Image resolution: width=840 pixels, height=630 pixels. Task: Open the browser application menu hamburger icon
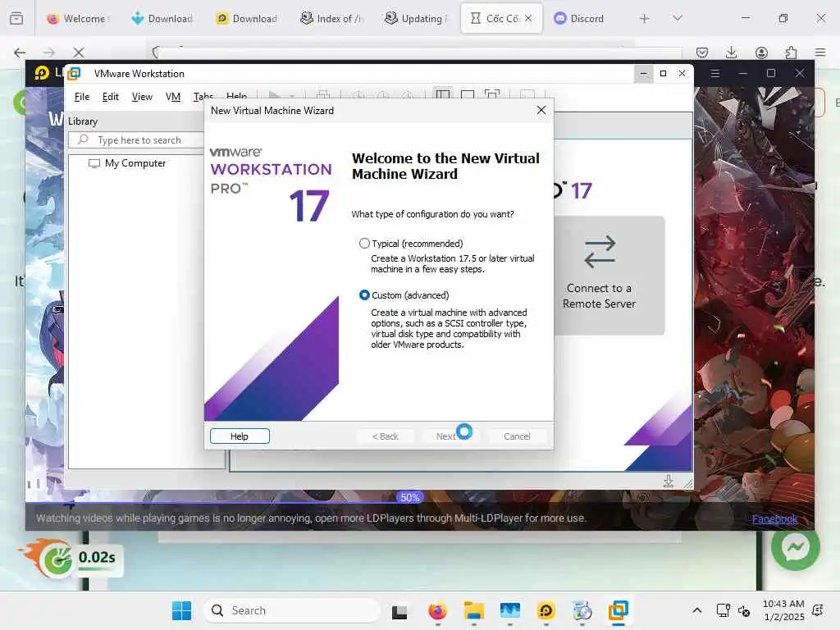[820, 52]
